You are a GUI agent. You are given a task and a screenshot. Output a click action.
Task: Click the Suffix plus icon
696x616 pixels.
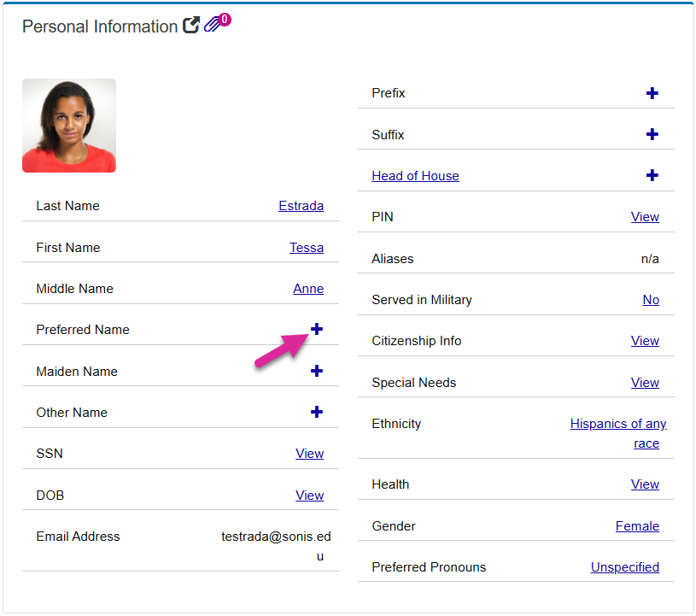pyautogui.click(x=652, y=134)
